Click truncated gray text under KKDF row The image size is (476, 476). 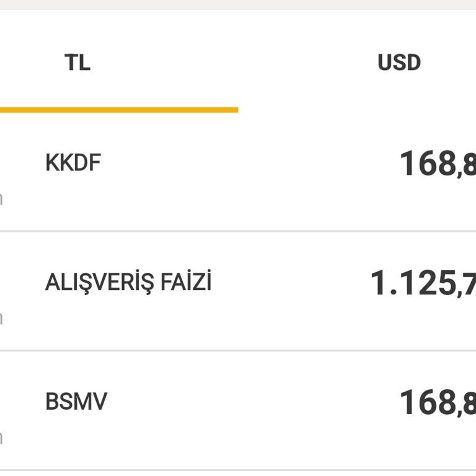click(1, 199)
